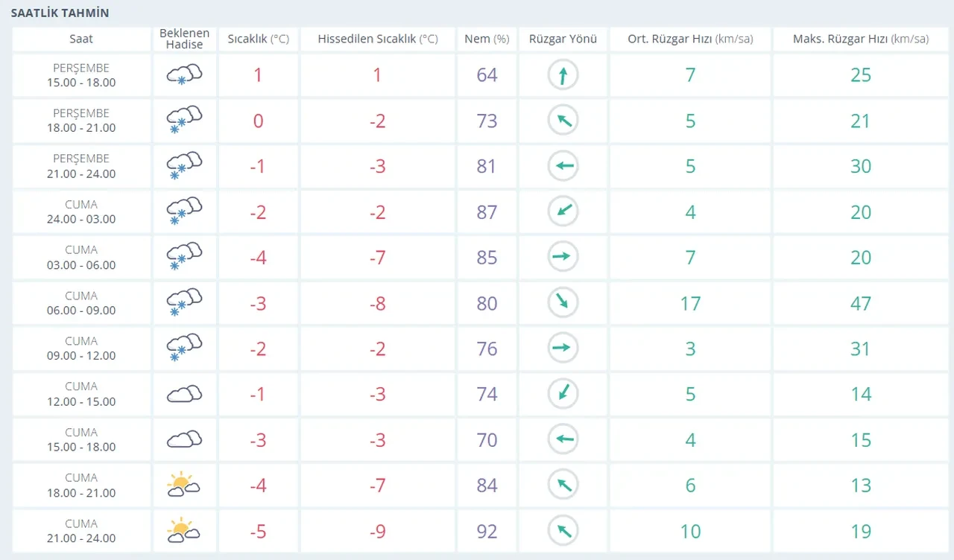Click the weather icon for Cuma 21.00 - 24.00
Viewport: 954px width, 560px height.
pyautogui.click(x=184, y=530)
